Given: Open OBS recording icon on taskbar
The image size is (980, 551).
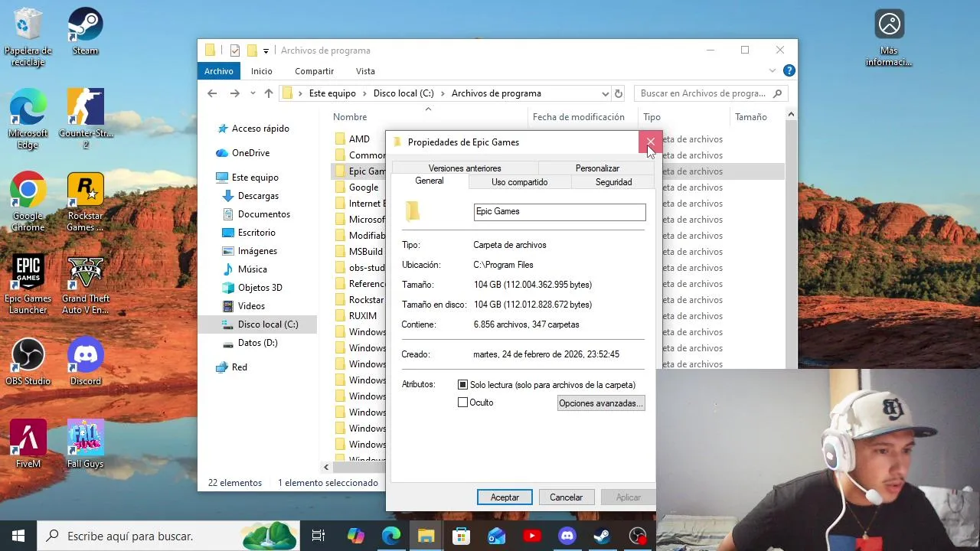Looking at the screenshot, I should (x=638, y=536).
